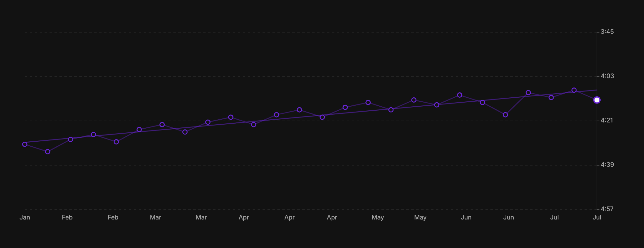Screen dimensions: 644x248
Task: Click the second data point after Jan
Action: coord(71,139)
